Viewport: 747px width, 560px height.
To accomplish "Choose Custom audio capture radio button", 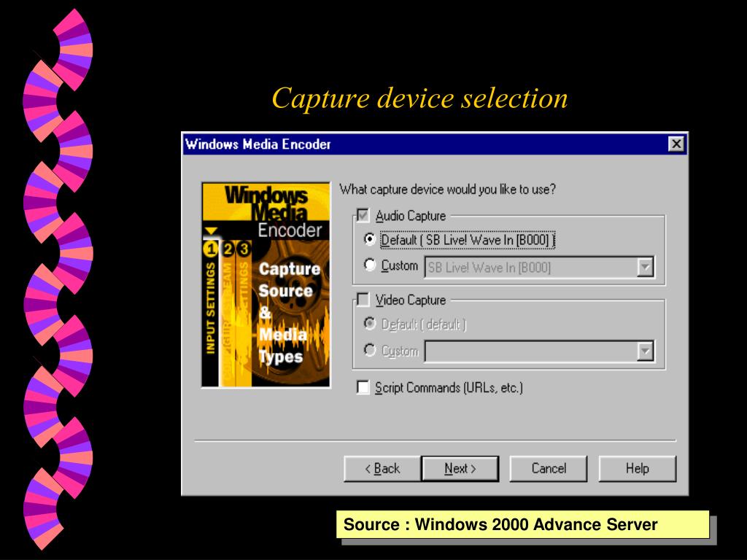I will click(370, 264).
